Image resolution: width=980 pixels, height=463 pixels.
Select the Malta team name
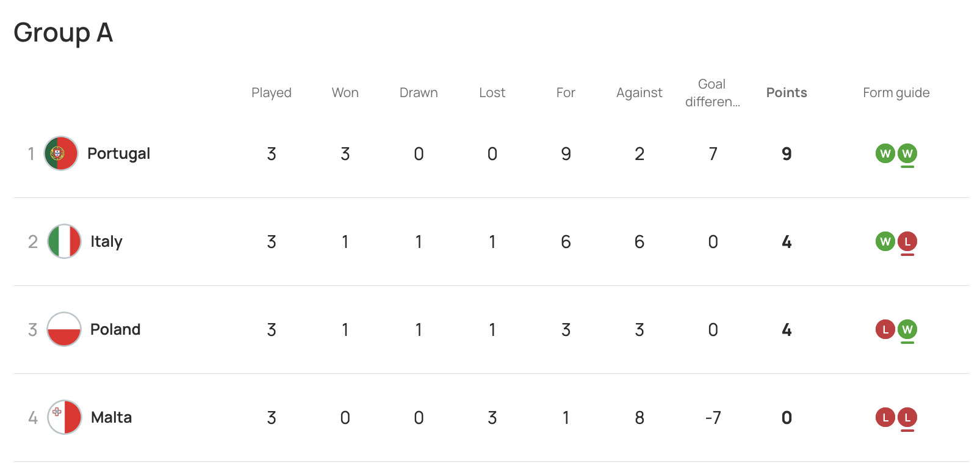click(111, 417)
